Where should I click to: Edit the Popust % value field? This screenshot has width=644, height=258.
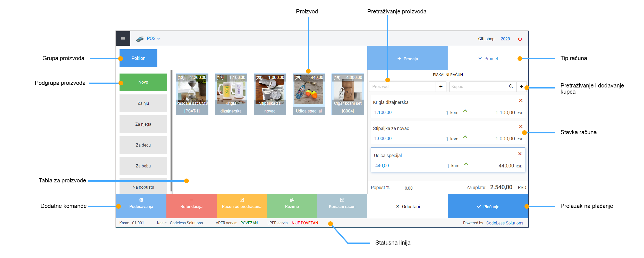(x=403, y=188)
